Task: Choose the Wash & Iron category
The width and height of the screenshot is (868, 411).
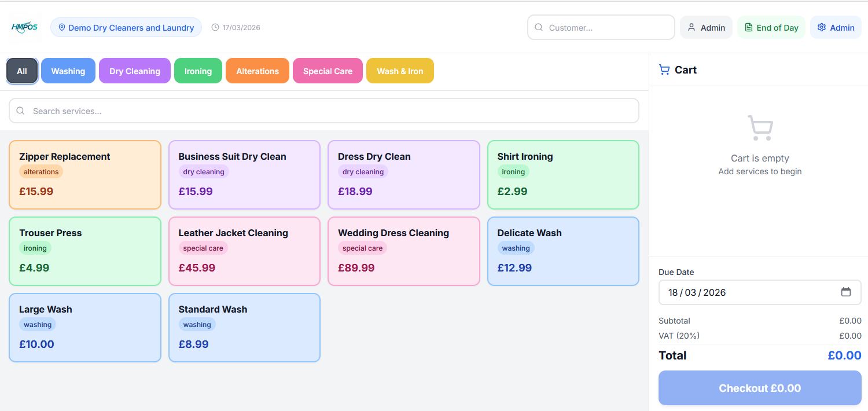Action: point(400,71)
